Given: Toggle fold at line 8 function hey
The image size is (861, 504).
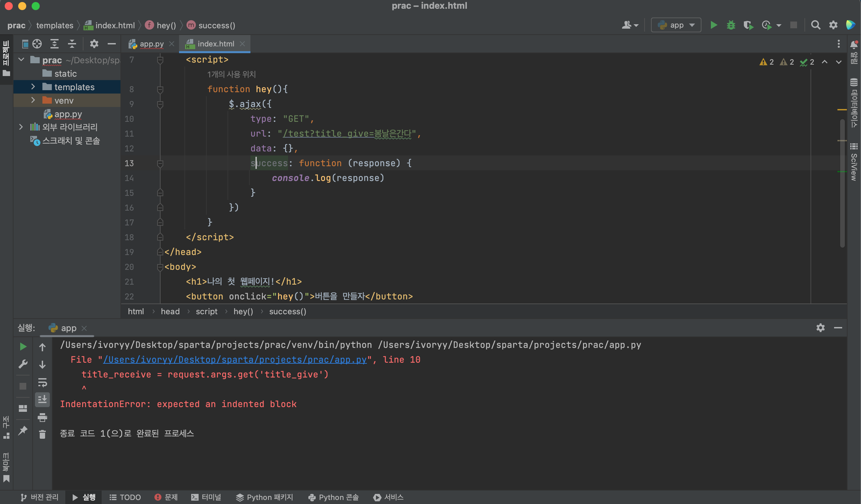Looking at the screenshot, I should click(x=160, y=89).
